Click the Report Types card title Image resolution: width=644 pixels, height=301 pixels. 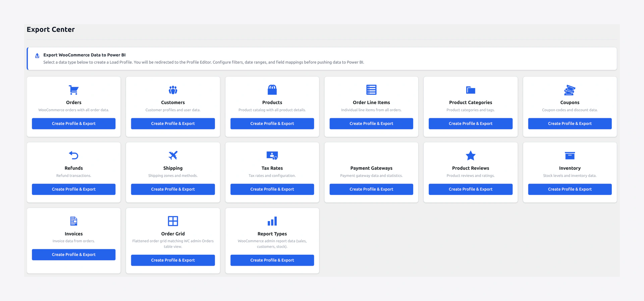(272, 234)
